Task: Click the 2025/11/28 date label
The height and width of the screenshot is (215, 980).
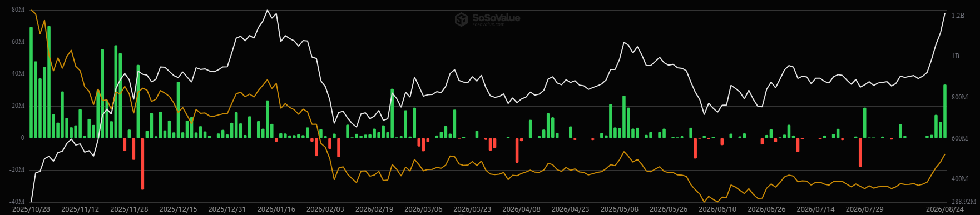Action: click(x=129, y=209)
